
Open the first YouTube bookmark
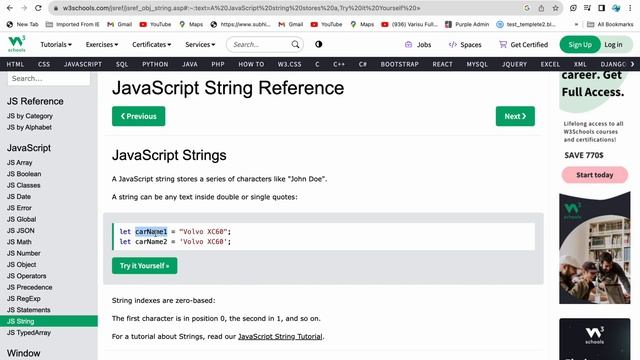[x=156, y=24]
